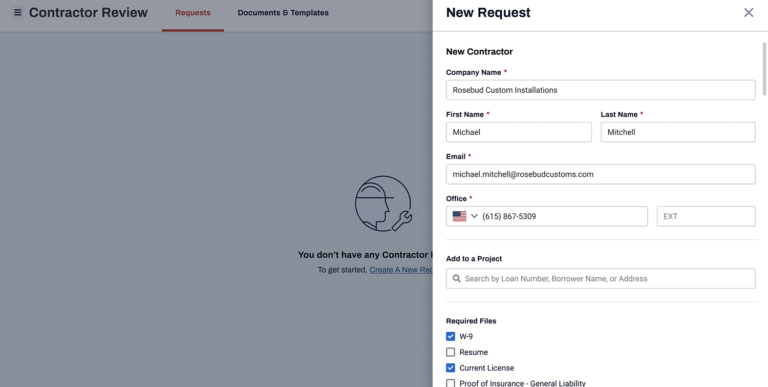This screenshot has height=387, width=768.
Task: Close the New Request panel
Action: (x=748, y=13)
